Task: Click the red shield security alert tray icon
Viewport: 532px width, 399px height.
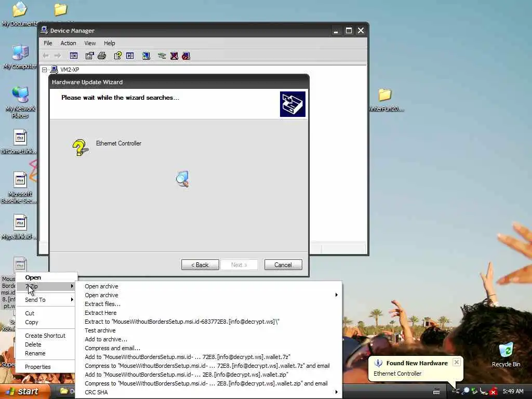Action: [493, 392]
